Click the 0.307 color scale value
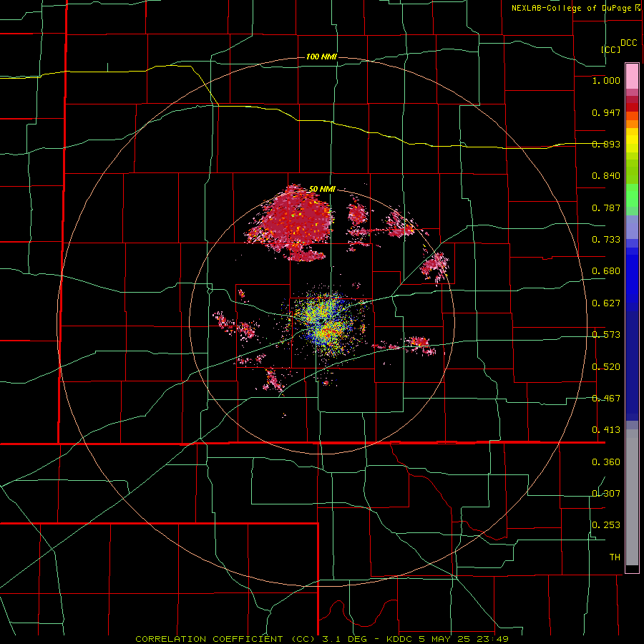The height and width of the screenshot is (644, 644). click(x=606, y=493)
